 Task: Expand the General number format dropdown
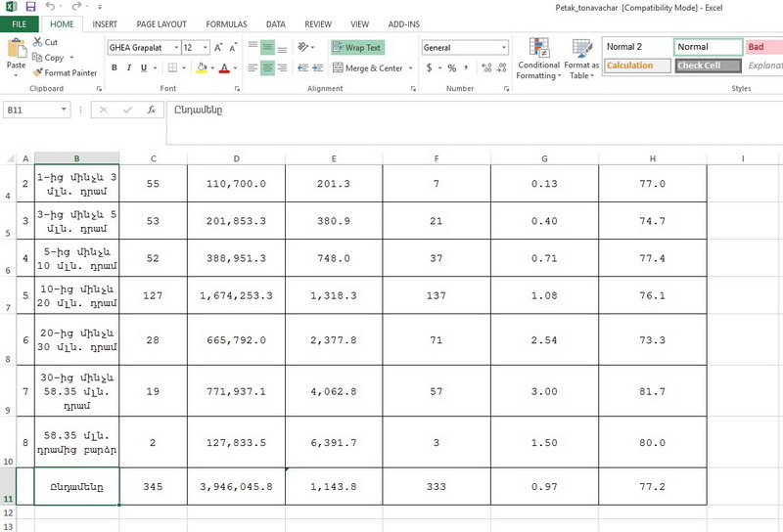point(504,47)
